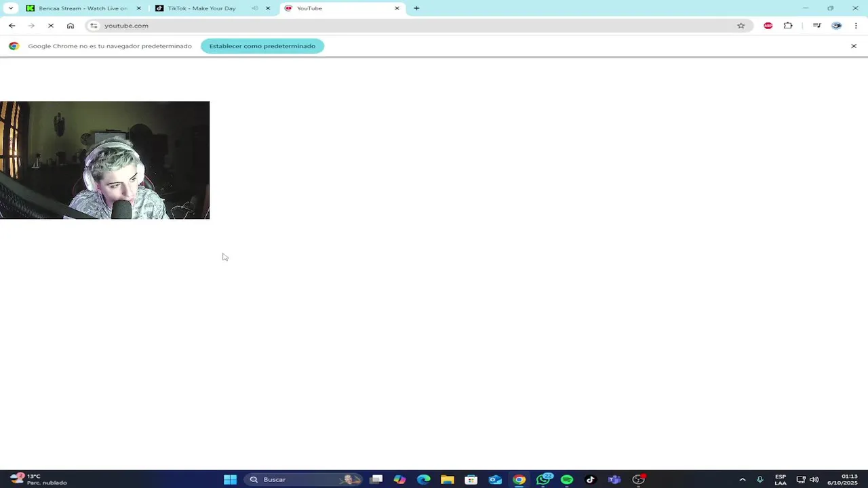Open the tab search dropdown arrow
868x488 pixels.
click(11, 8)
